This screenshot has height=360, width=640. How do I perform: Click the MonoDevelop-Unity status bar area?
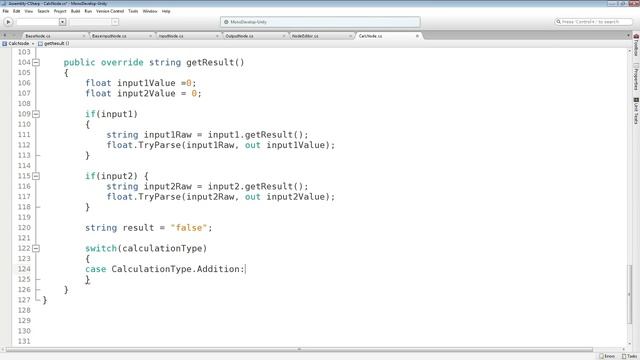(x=320, y=22)
